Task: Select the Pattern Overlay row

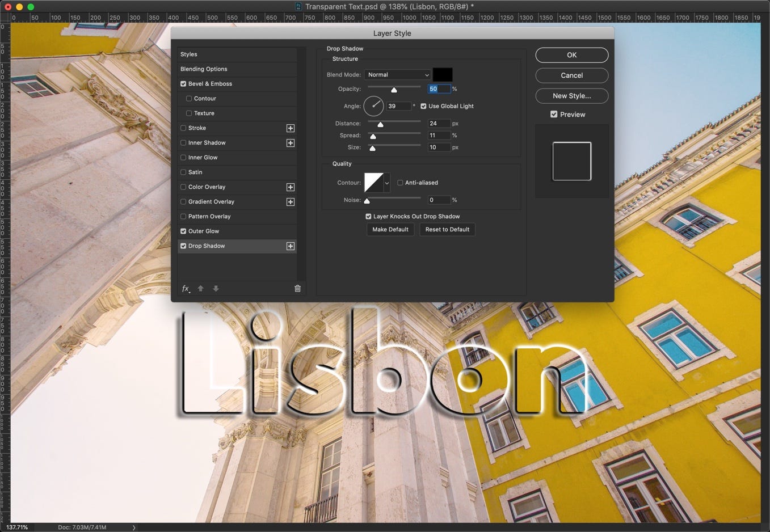Action: [x=237, y=217]
